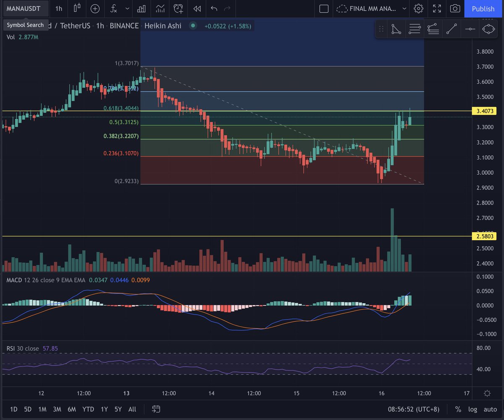504x420 pixels.
Task: Click the Publish button
Action: click(483, 8)
